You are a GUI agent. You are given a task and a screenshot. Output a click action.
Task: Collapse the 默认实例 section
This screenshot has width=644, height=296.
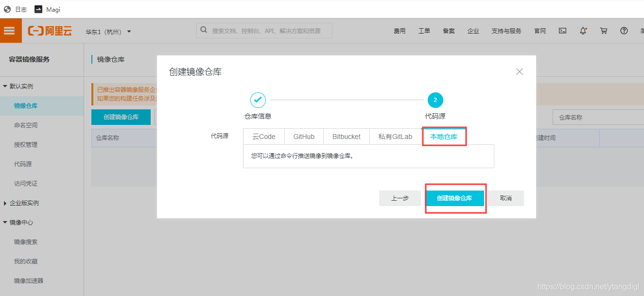coord(18,86)
